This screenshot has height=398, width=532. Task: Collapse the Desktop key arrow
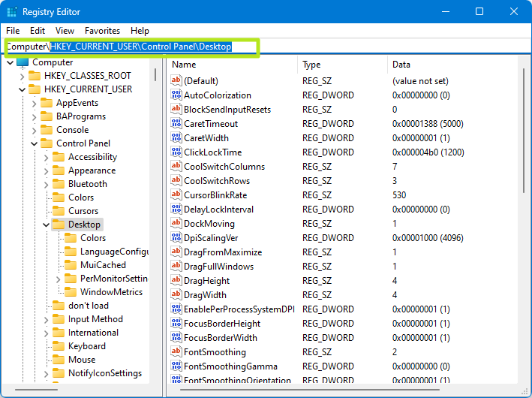click(x=46, y=225)
